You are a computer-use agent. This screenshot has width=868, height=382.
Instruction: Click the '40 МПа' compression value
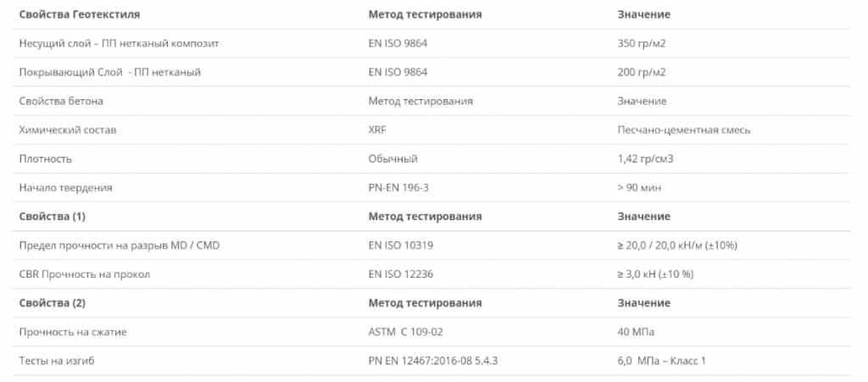(636, 332)
